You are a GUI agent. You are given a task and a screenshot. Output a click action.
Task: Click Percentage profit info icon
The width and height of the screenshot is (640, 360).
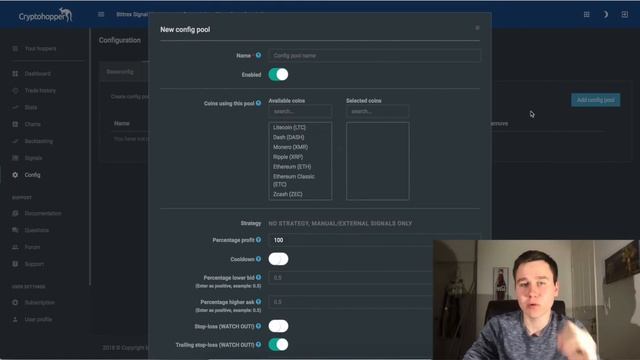tap(258, 240)
